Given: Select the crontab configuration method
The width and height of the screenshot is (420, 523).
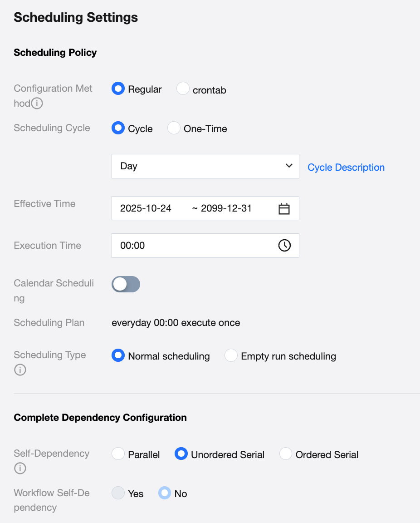Looking at the screenshot, I should 183,89.
